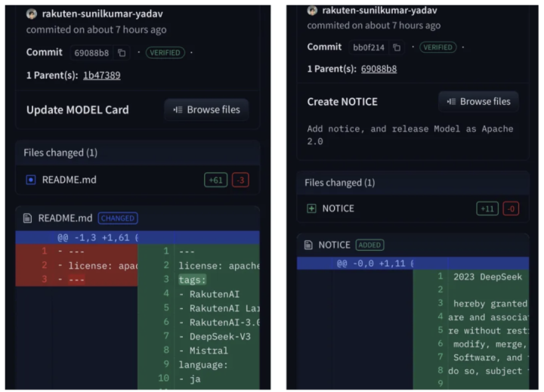
Task: Copy commit hash 69088b8 via copy icon
Action: tap(122, 53)
